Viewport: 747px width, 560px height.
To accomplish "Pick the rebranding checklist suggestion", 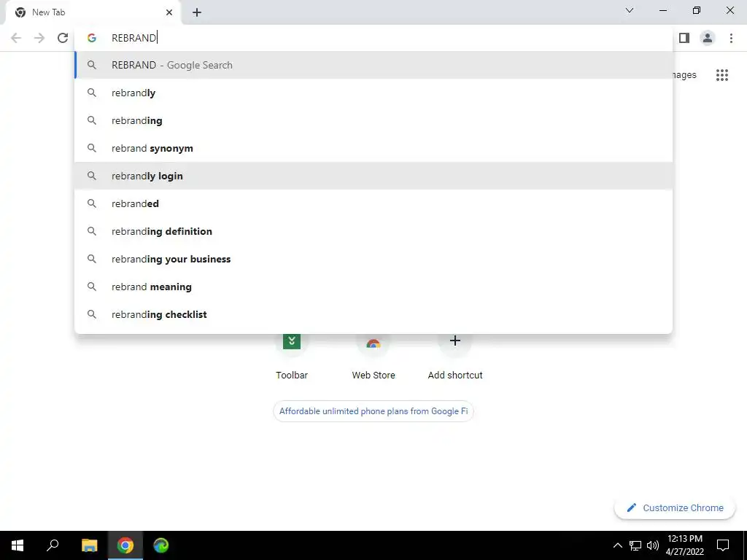I will pyautogui.click(x=373, y=314).
